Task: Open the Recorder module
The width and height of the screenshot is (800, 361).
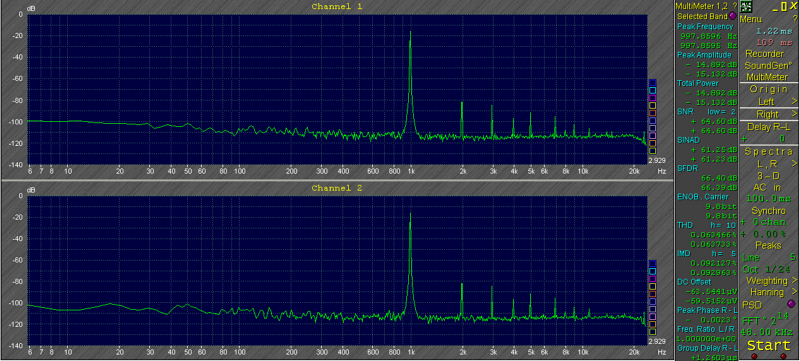Action: point(764,54)
